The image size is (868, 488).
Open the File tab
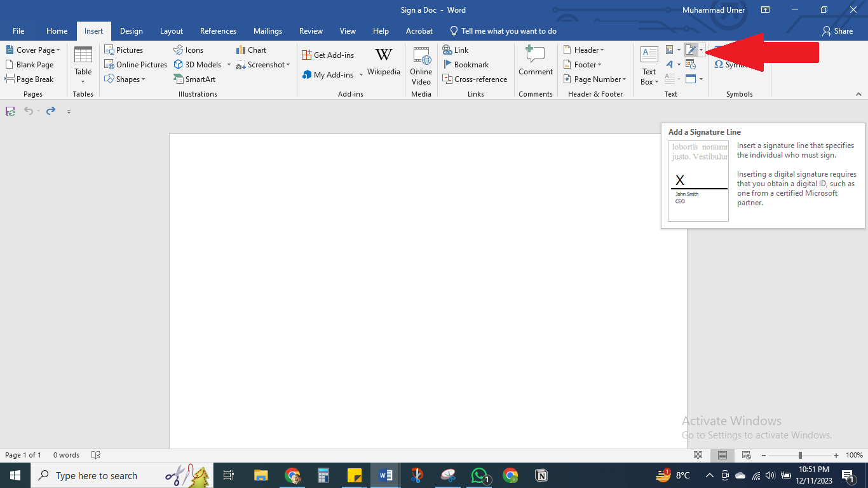coord(18,30)
